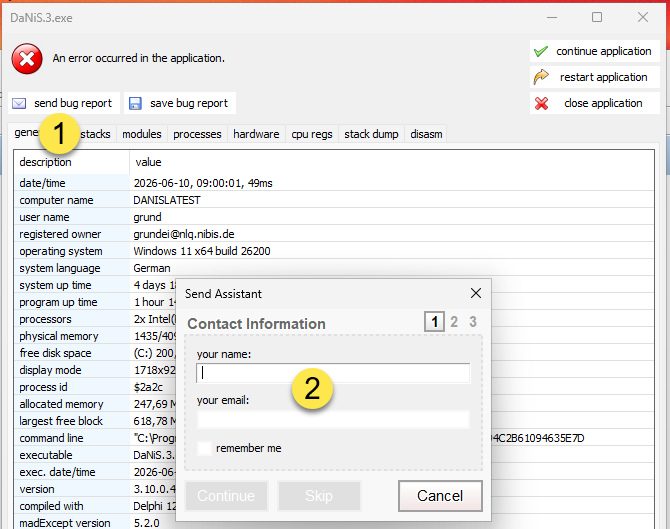Minimize the DaNiS.3.exe window

pos(552,18)
